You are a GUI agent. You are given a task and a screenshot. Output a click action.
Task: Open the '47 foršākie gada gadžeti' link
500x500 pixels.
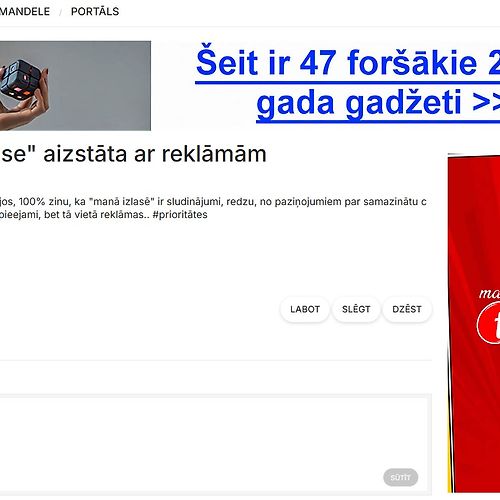pos(347,83)
